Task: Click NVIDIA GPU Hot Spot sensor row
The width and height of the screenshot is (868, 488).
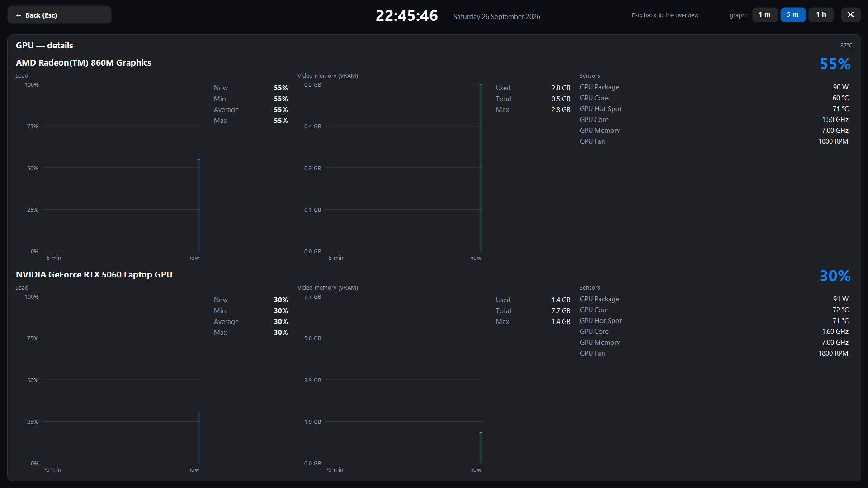Action: (714, 321)
